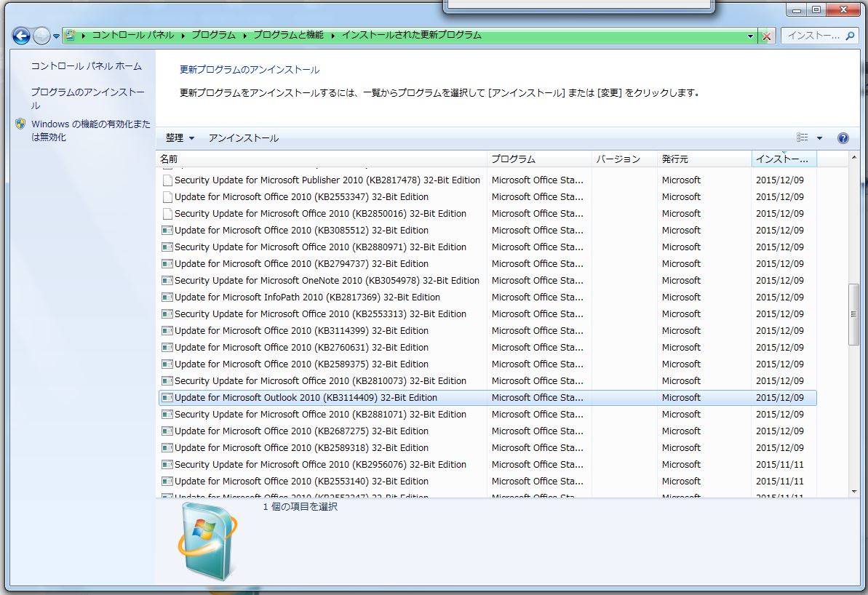Select Update for Microsoft Office 2010 (KB2553140) text
Image resolution: width=868 pixels, height=595 pixels.
pyautogui.click(x=302, y=481)
